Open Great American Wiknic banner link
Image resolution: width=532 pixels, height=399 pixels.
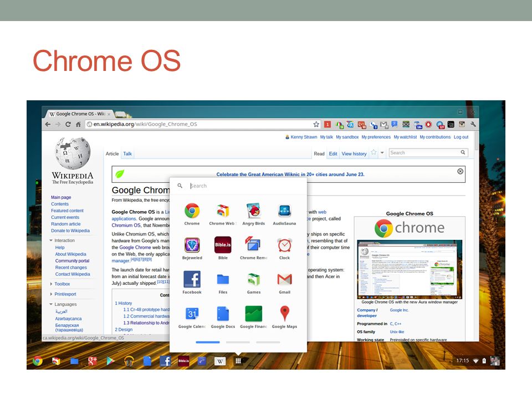(x=290, y=175)
